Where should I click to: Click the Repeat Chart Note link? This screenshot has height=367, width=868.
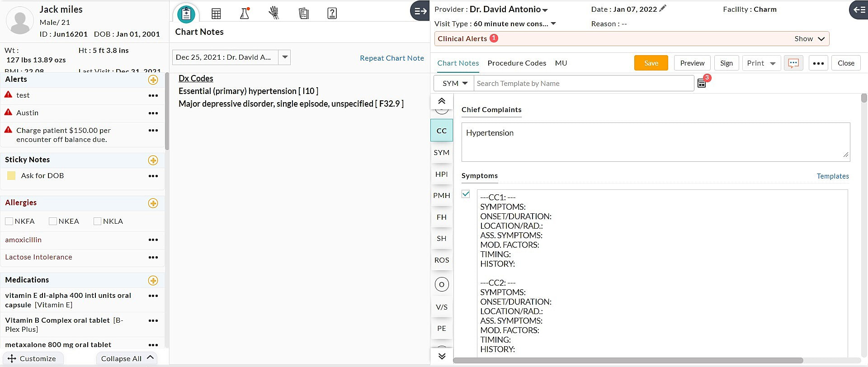[x=392, y=58]
